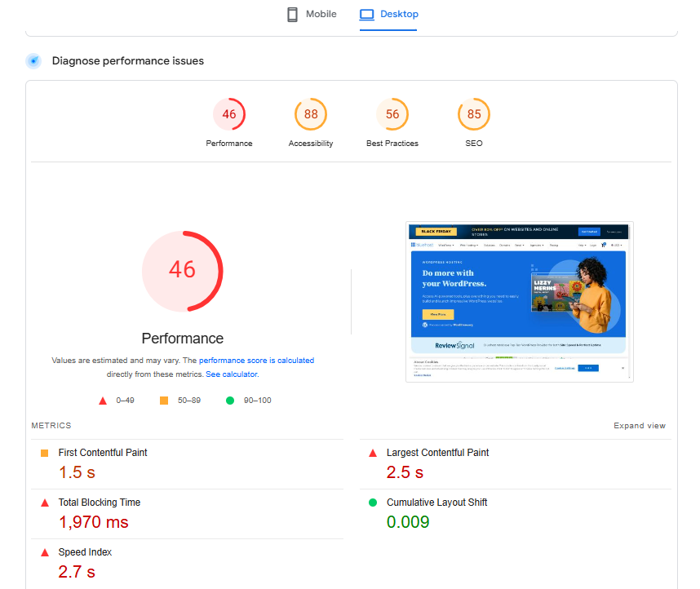Click the Accessibility label
700x589 pixels.
click(x=311, y=144)
